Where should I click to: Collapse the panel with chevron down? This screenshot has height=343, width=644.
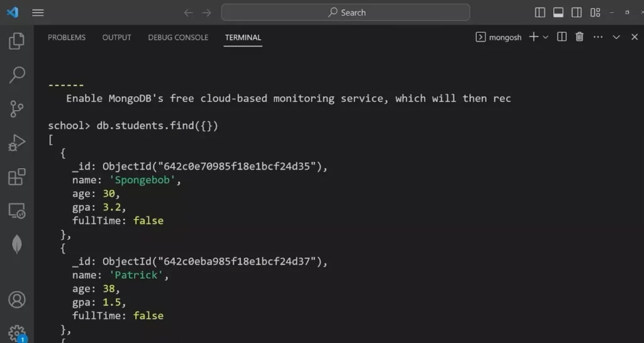(x=616, y=37)
